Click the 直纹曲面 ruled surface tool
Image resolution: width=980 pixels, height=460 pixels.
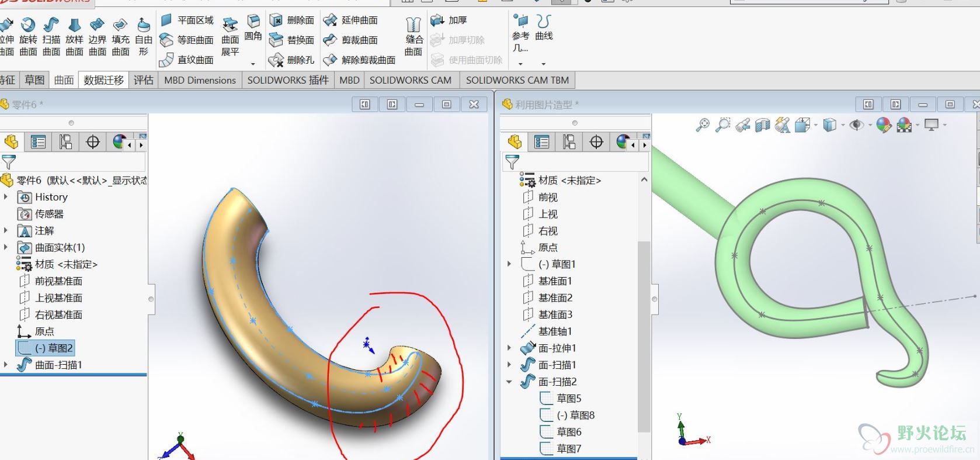pyautogui.click(x=187, y=60)
